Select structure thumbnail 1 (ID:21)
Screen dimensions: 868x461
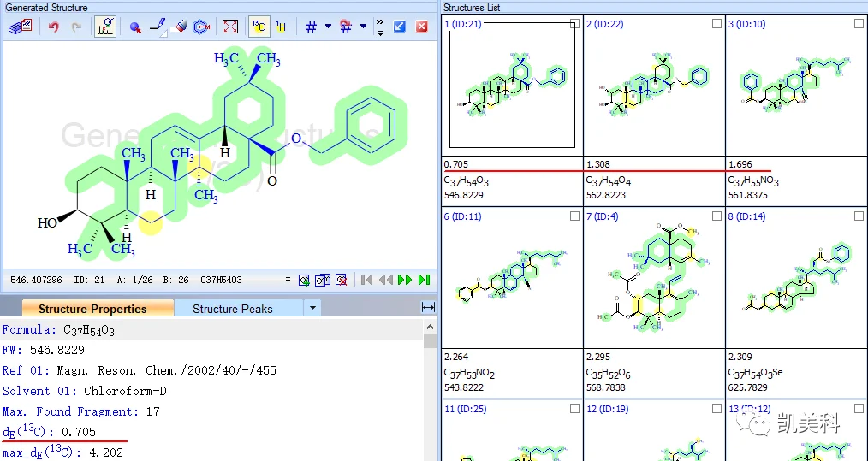coord(512,86)
